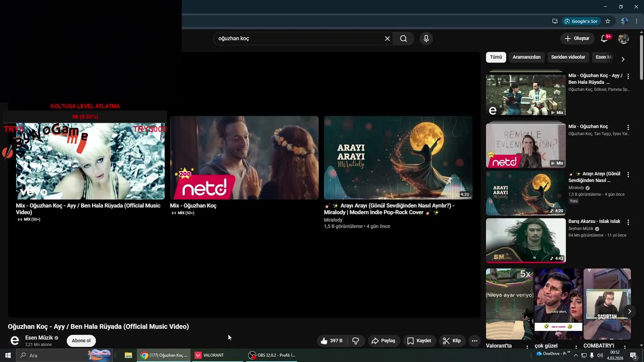Play end-screen Arayı Arayı Miralody thumbnail

pos(398,158)
